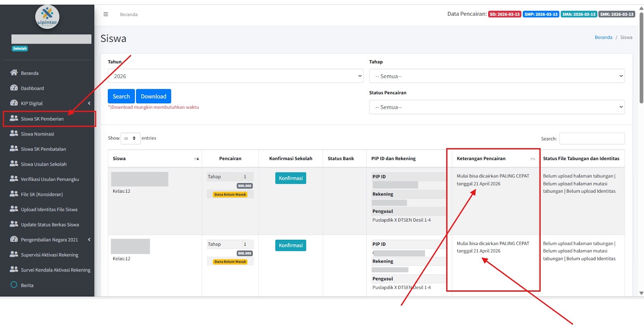644x325 pixels.
Task: Click the Siswa page heading
Action: point(114,39)
